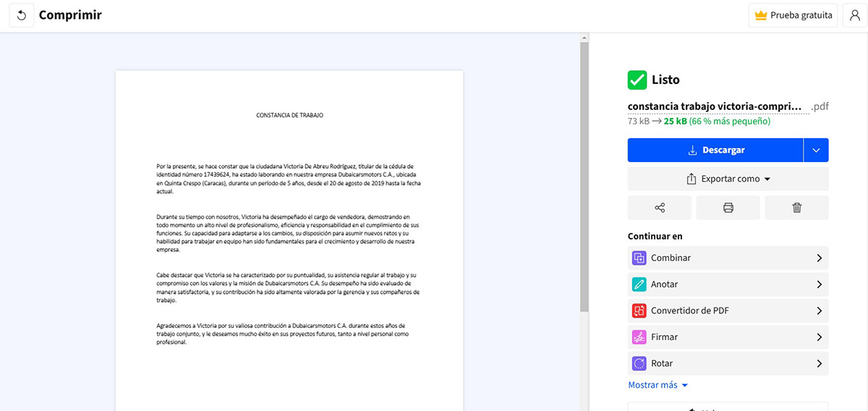Viewport: 868px width, 411px height.
Task: Open the user account icon
Action: (x=854, y=15)
